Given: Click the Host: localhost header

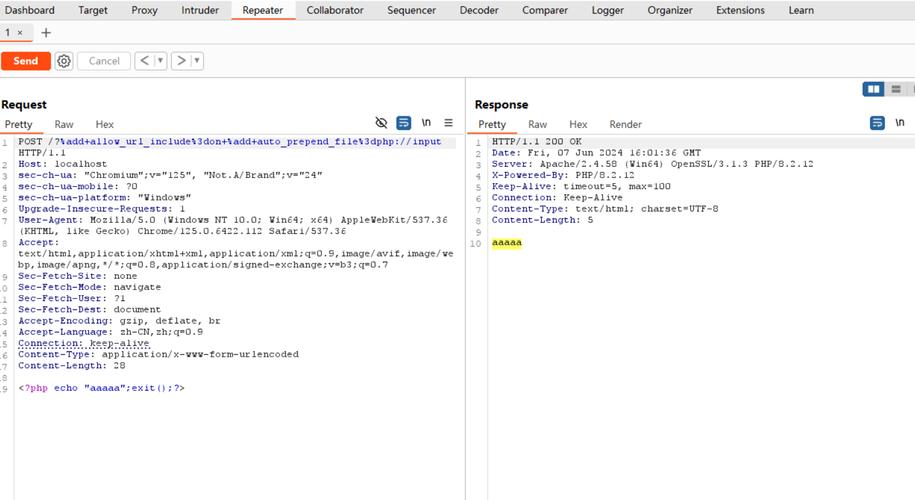Looking at the screenshot, I should point(62,164).
